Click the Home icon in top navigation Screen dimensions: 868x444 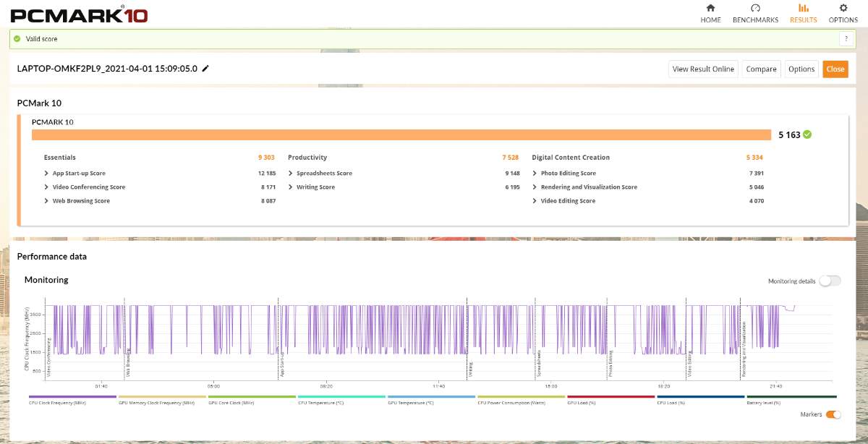(710, 9)
